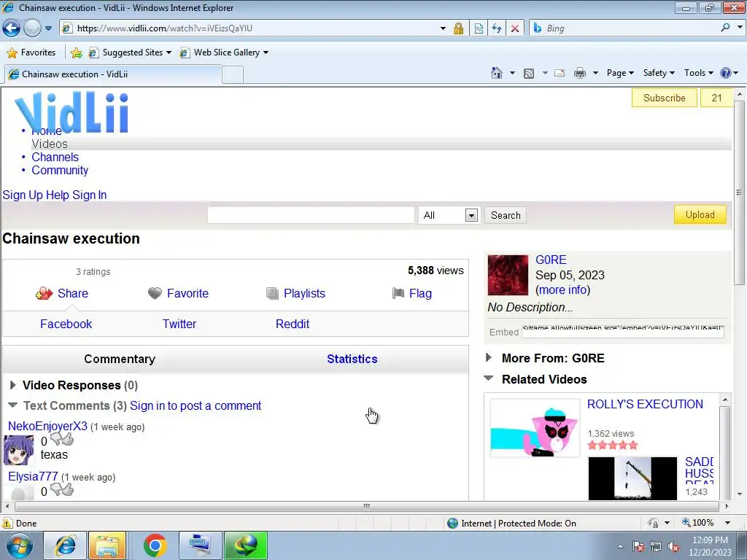
Task: Open Google Chrome from the taskbar
Action: (155, 545)
